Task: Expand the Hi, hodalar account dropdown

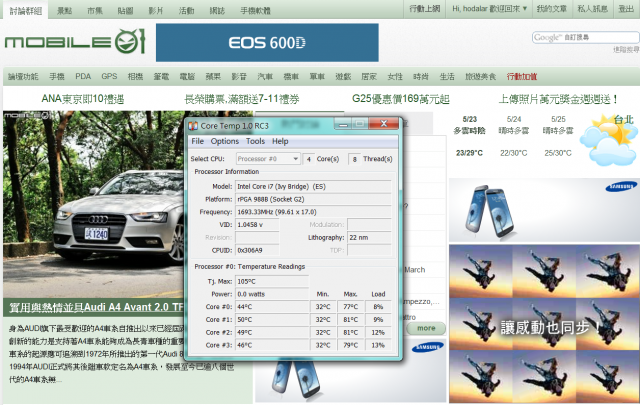Action: (x=489, y=9)
